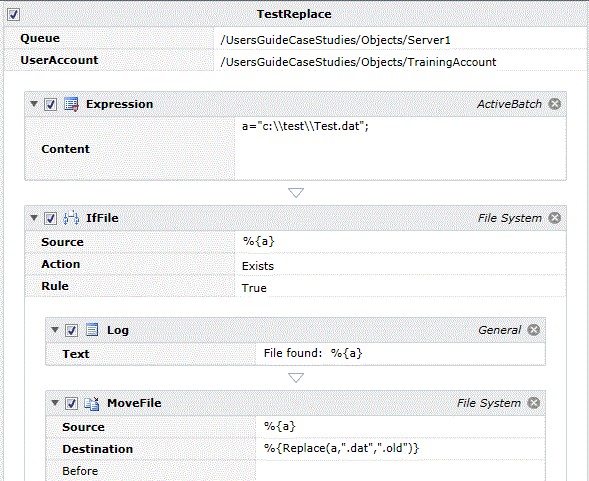Click the MoveFile step icon
This screenshot has height=481, width=589.
click(92, 403)
